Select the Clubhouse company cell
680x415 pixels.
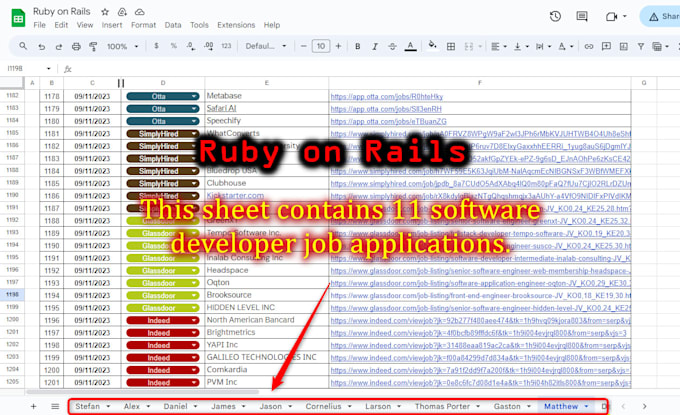point(266,183)
